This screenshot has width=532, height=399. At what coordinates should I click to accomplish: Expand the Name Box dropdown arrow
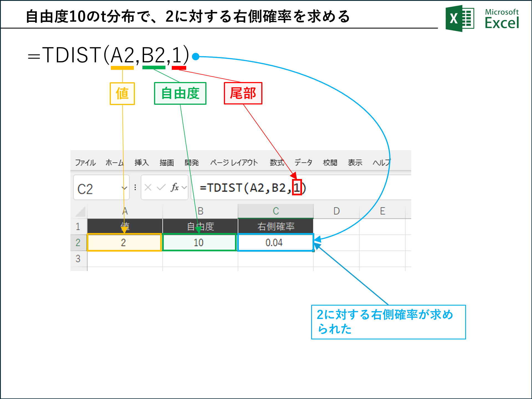click(124, 188)
